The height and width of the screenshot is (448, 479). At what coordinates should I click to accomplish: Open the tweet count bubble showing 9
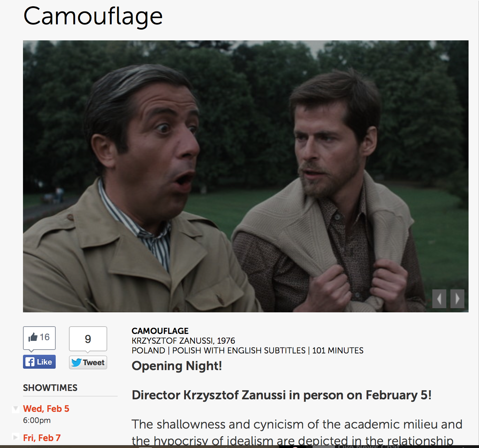[88, 339]
